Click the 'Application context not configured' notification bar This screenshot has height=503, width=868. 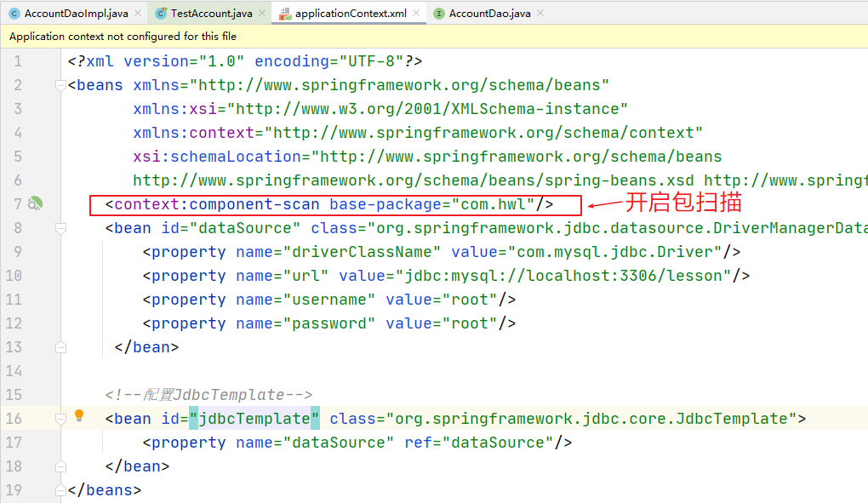[434, 37]
